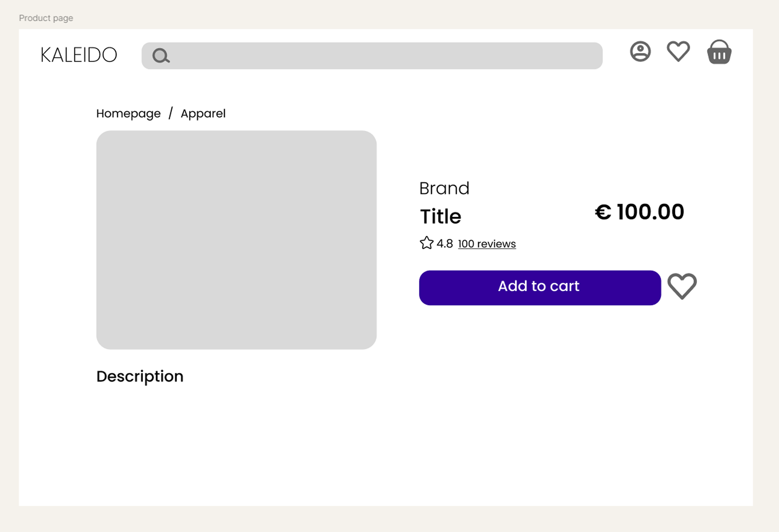Toggle favorite heart beside Add to cart
This screenshot has height=532, width=779.
682,286
